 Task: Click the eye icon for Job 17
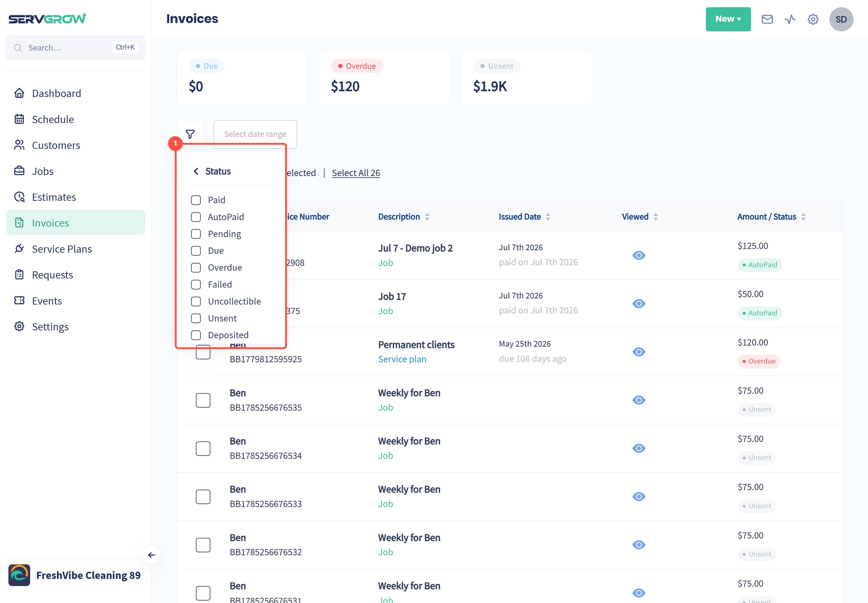point(639,303)
